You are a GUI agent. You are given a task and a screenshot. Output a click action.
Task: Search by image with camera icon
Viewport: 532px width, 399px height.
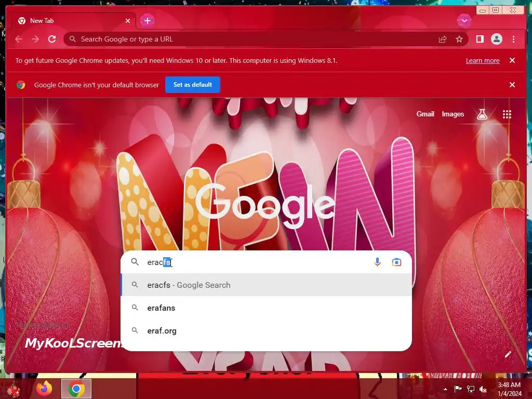pyautogui.click(x=396, y=262)
